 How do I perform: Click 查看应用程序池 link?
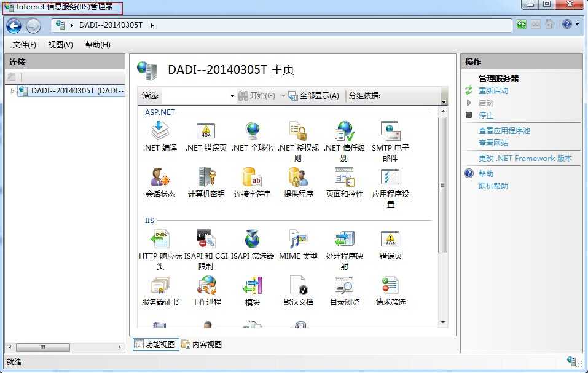click(x=504, y=130)
